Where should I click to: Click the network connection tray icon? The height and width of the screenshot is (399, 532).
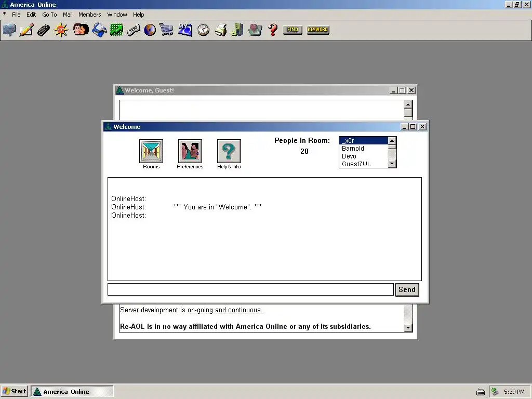[x=495, y=392]
